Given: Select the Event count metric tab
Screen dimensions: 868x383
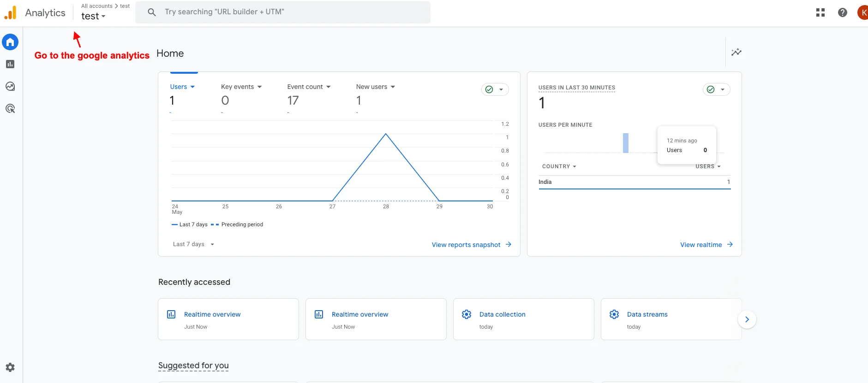Looking at the screenshot, I should click(309, 87).
